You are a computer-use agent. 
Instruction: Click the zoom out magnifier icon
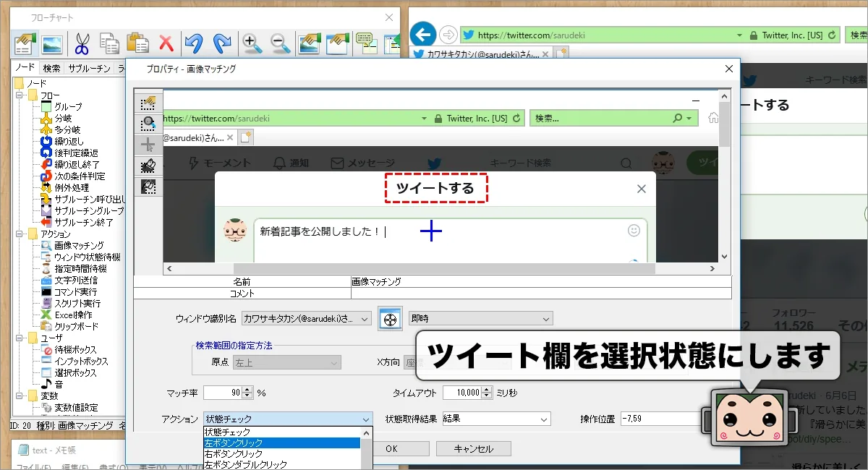(281, 44)
